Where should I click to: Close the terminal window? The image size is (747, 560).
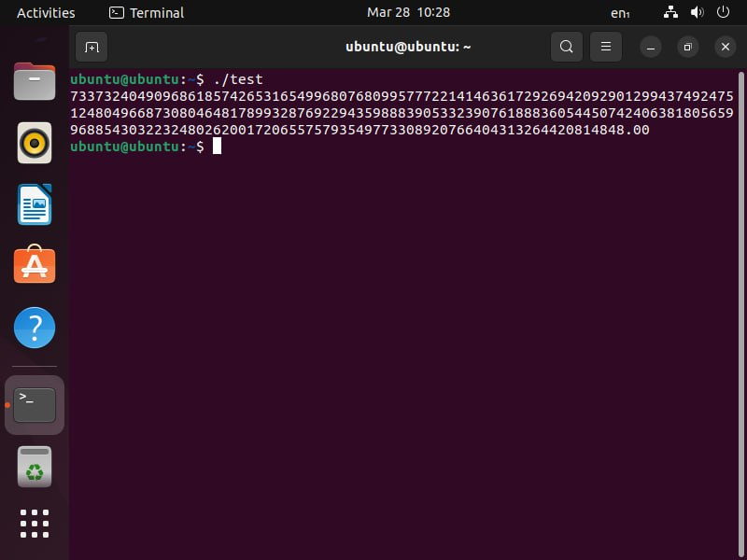[726, 48]
